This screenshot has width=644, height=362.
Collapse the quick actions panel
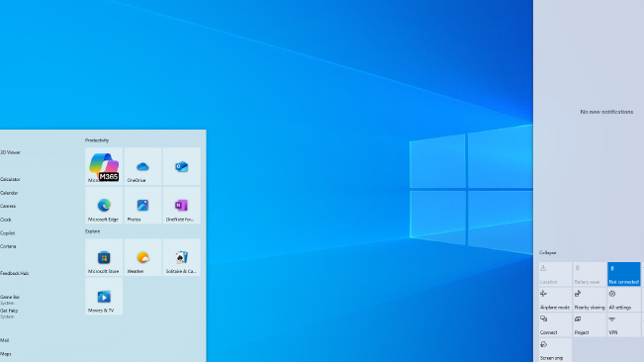pyautogui.click(x=547, y=252)
